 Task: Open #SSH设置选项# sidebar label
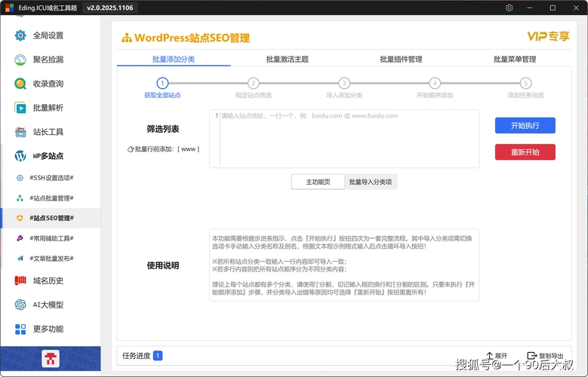[52, 178]
